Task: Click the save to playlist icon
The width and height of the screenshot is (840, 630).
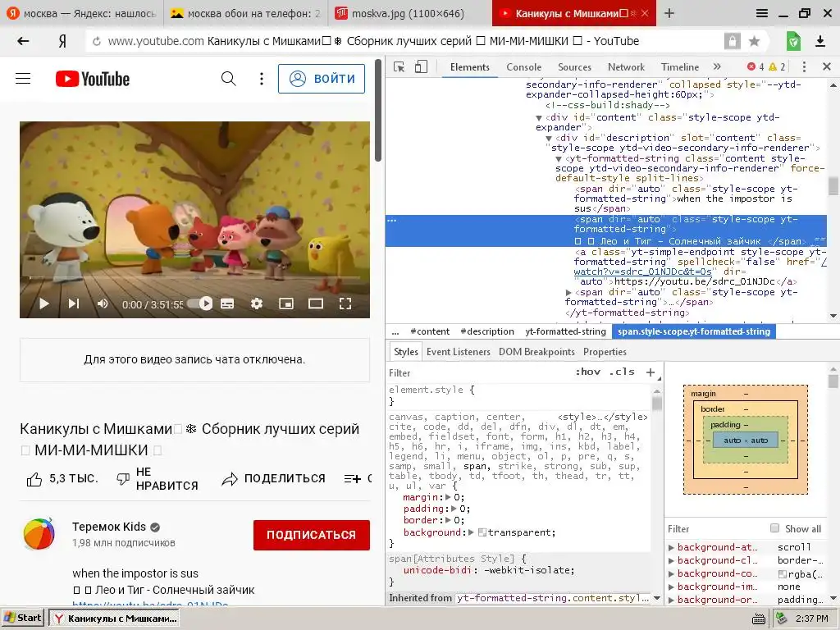Action: pos(353,478)
